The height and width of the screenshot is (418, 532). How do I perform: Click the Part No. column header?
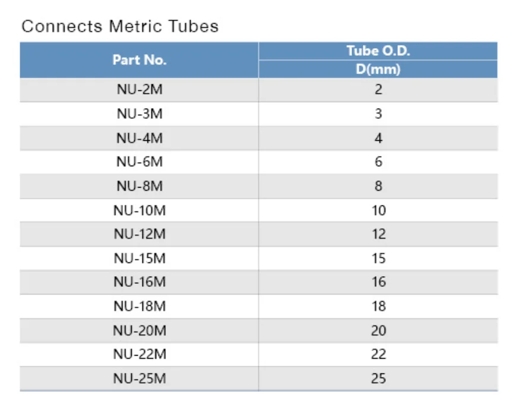click(140, 60)
